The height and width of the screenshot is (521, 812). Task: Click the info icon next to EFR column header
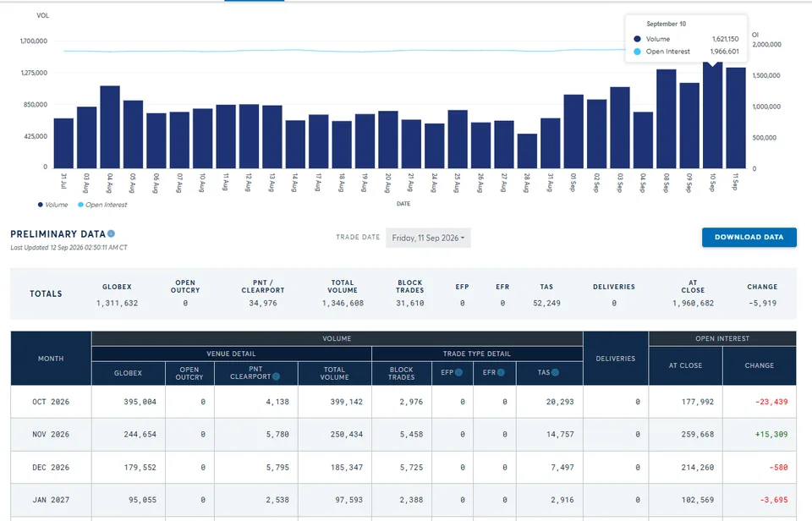tap(501, 372)
